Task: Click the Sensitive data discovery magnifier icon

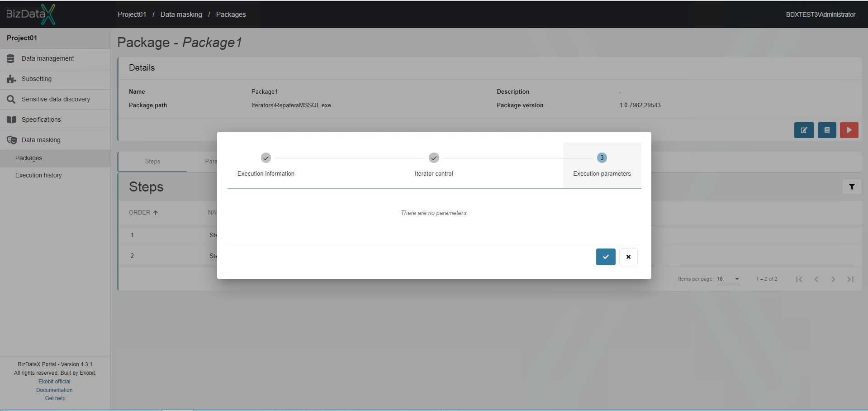Action: pyautogui.click(x=11, y=100)
